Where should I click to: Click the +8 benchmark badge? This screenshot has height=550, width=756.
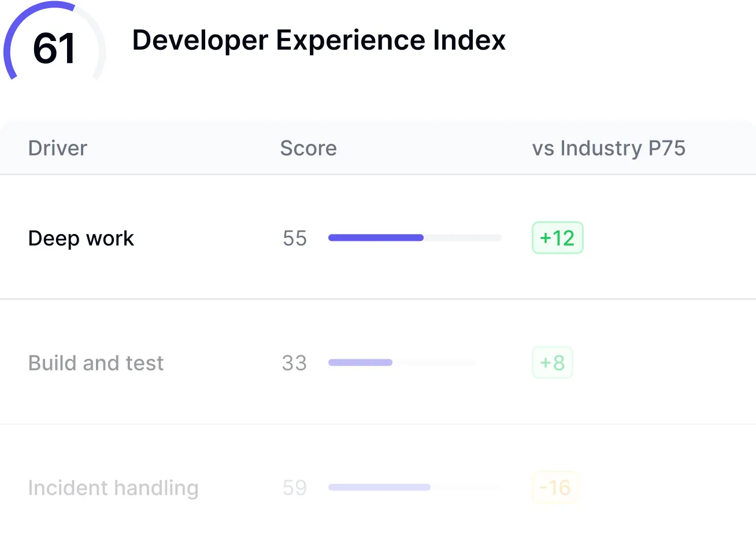point(552,363)
